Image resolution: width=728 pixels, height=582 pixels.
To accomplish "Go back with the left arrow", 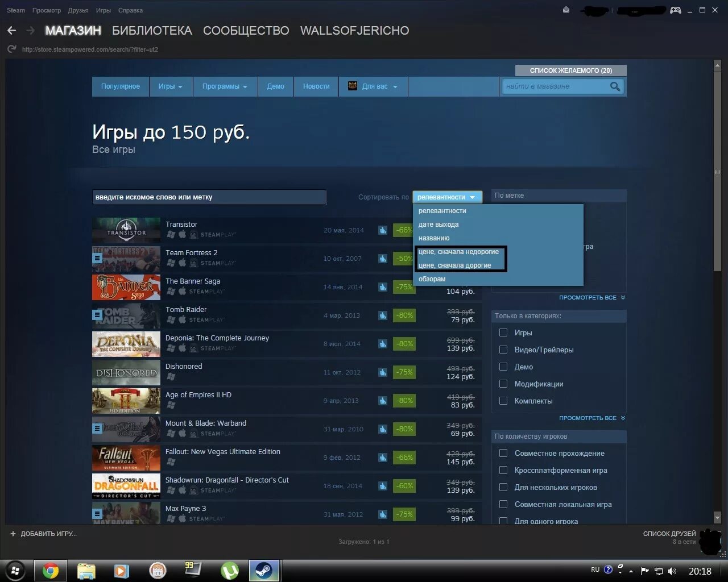I will click(x=11, y=31).
